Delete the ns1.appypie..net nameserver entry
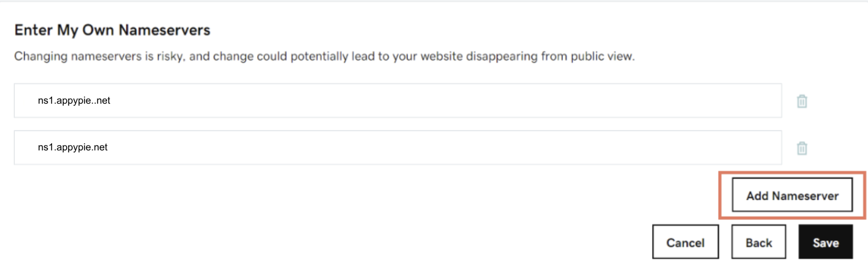 pos(802,101)
